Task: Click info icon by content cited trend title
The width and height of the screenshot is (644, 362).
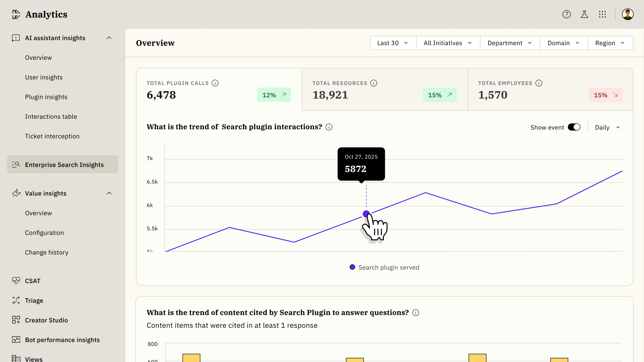Action: [x=416, y=313]
